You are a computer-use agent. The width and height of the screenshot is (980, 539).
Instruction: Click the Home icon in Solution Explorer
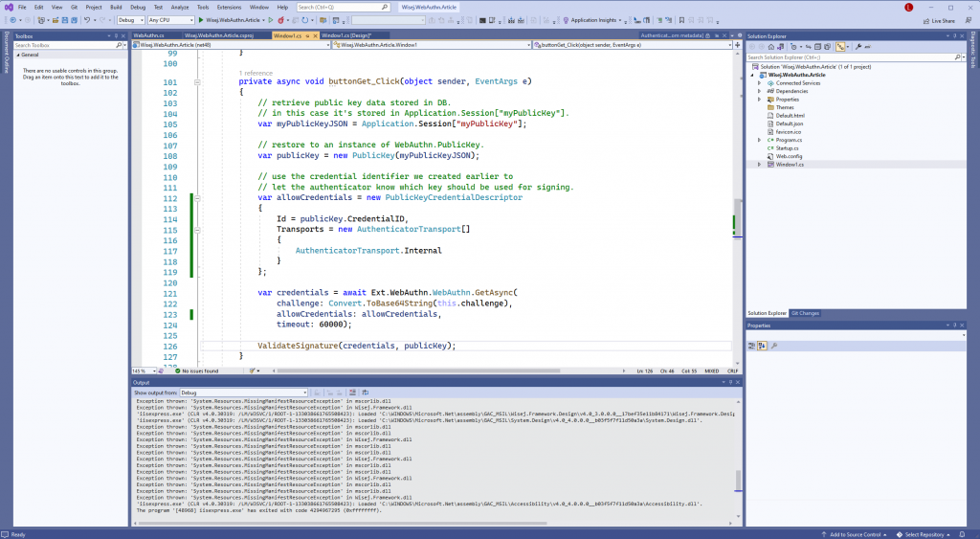[x=771, y=46]
